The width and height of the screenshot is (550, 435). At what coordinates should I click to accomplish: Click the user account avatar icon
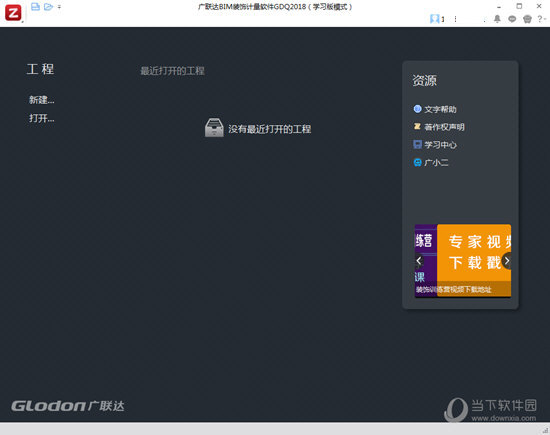point(435,19)
